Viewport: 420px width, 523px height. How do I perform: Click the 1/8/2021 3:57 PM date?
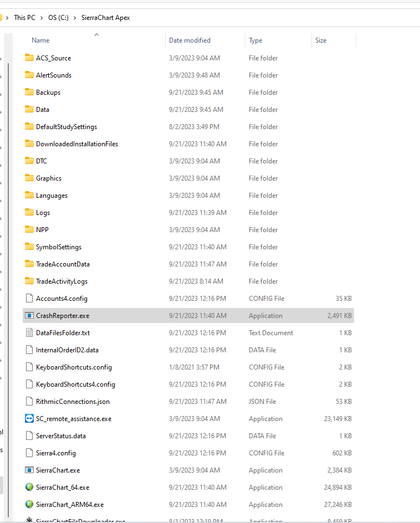194,367
